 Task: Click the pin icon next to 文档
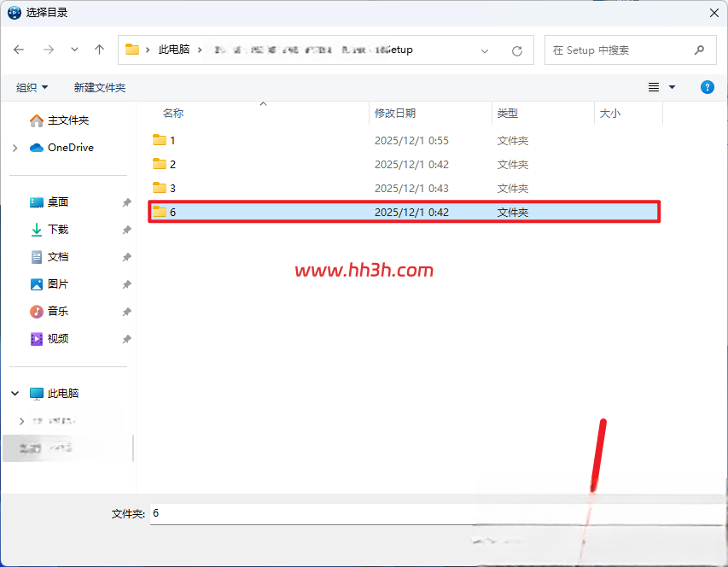127,257
